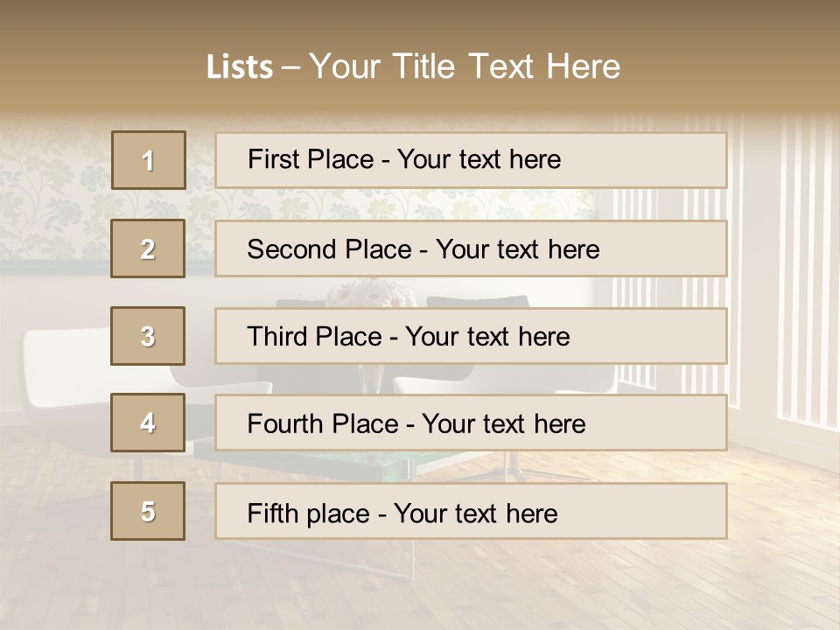Click the number 3 square
The width and height of the screenshot is (840, 630).
tap(148, 336)
